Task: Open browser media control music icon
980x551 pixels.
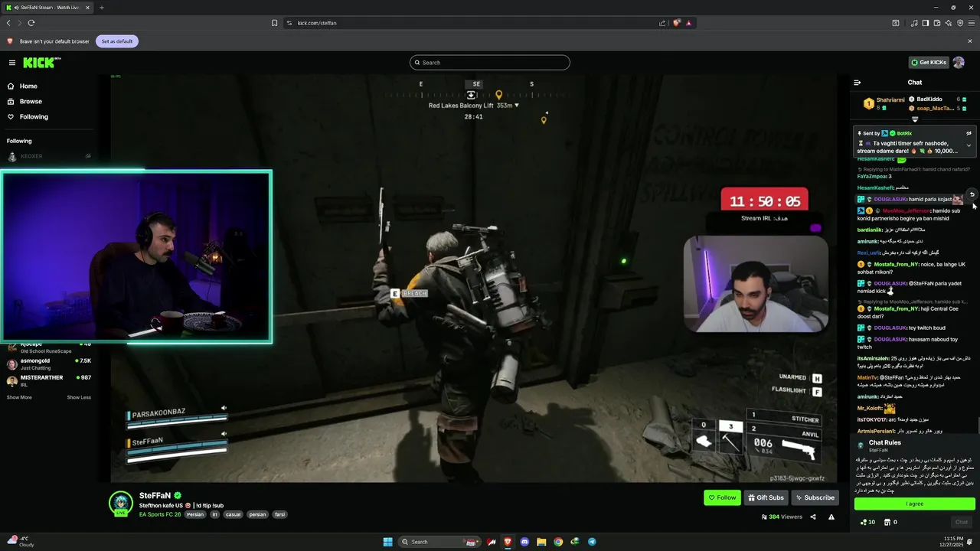Action: (914, 23)
